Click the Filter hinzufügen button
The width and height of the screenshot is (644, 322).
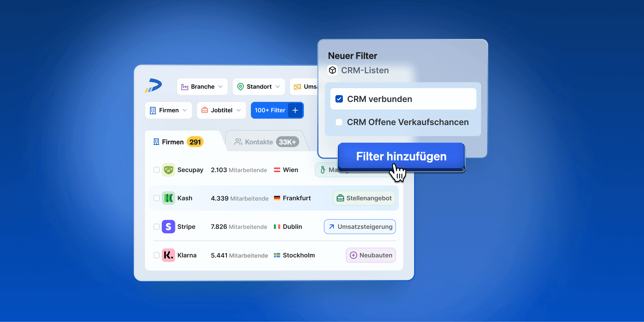401,156
